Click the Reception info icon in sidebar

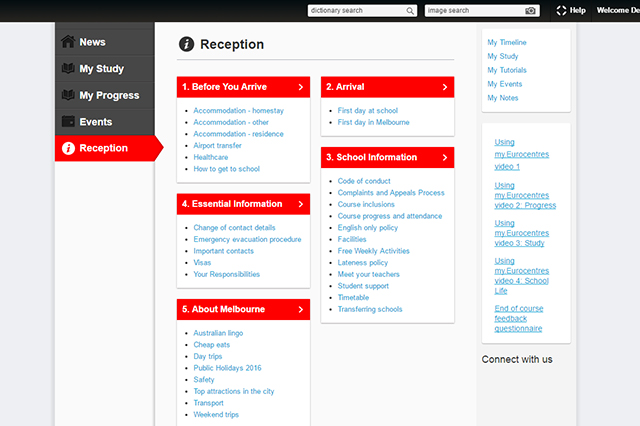click(x=68, y=148)
